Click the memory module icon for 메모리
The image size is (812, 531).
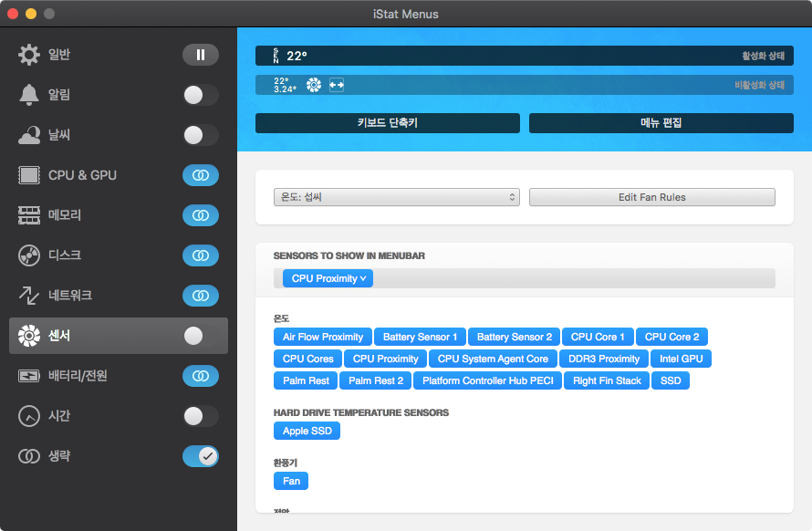click(29, 215)
